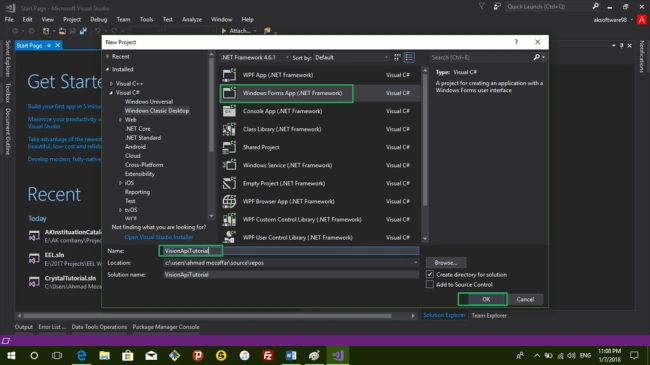Open Windows Start menu
650x365 pixels.
click(11, 355)
